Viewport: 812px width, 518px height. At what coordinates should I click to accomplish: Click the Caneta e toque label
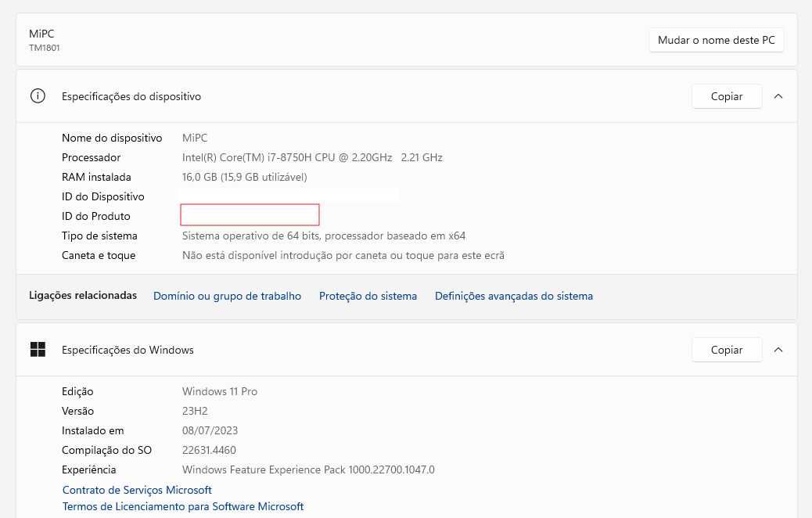pos(99,255)
